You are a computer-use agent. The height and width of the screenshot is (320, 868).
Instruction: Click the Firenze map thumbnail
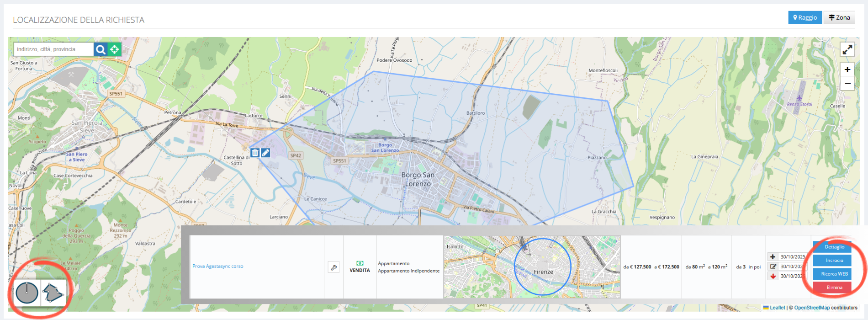(x=532, y=267)
